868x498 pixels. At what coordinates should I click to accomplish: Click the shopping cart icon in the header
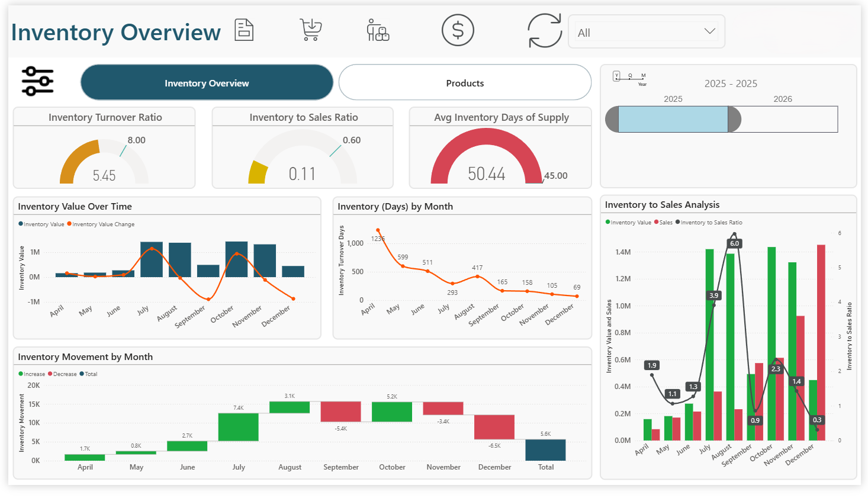tap(310, 30)
